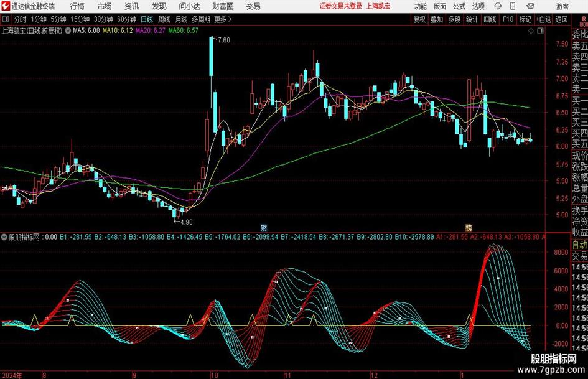Switch to 周线 weekly period
The image size is (588, 379).
tap(164, 19)
